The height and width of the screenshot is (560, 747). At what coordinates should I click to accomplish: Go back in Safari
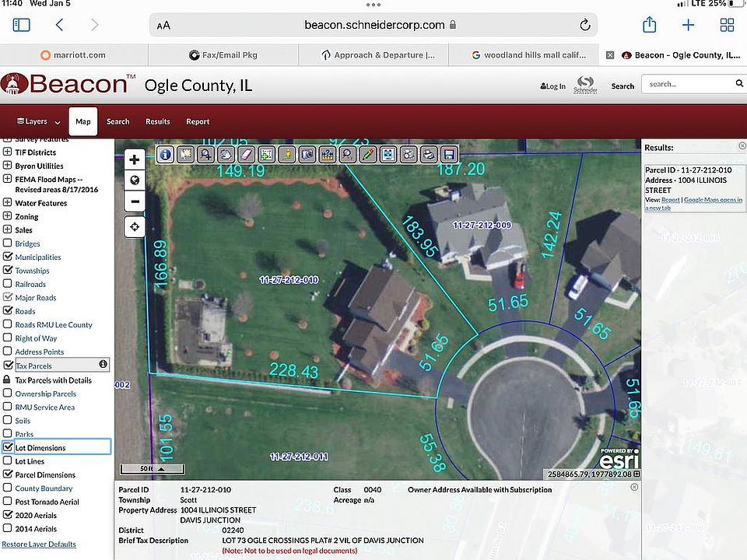tap(60, 25)
